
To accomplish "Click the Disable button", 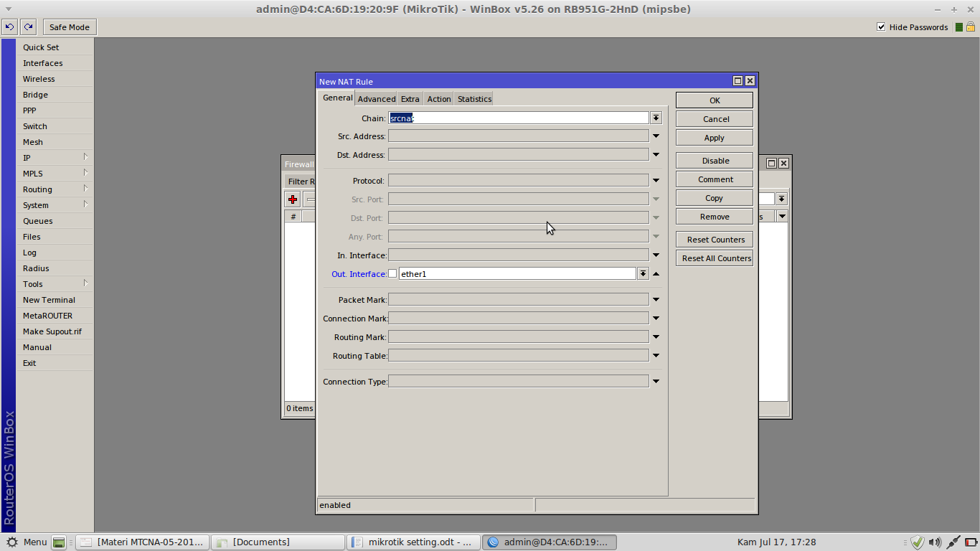I will [715, 161].
